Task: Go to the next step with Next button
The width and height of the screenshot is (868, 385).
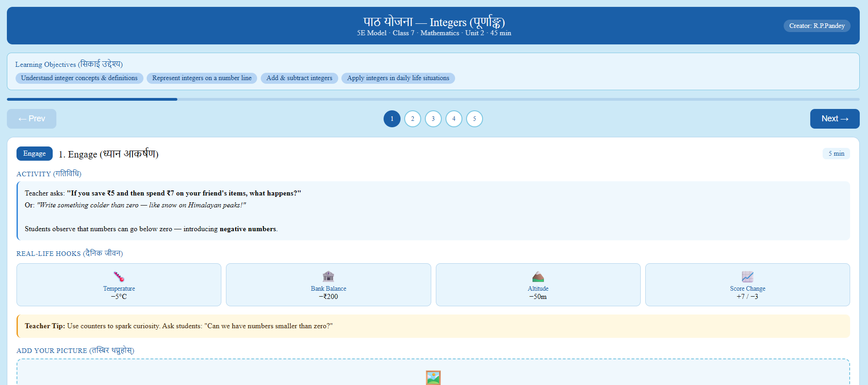Action: [835, 119]
